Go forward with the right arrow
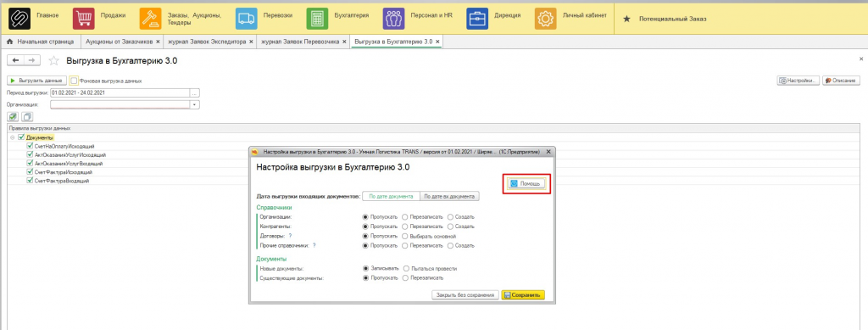Image resolution: width=868 pixels, height=330 pixels. 31,60
